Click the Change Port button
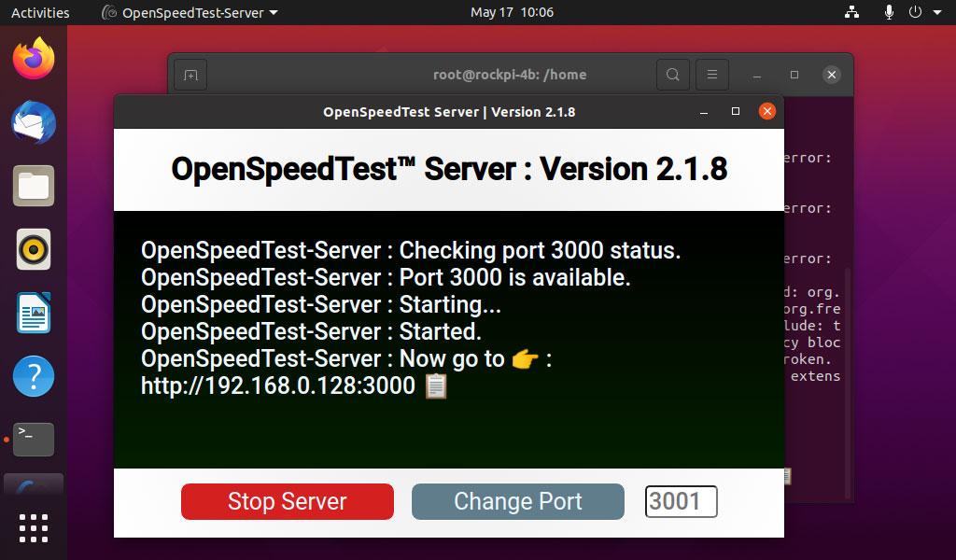Image resolution: width=956 pixels, height=560 pixels. coord(517,501)
